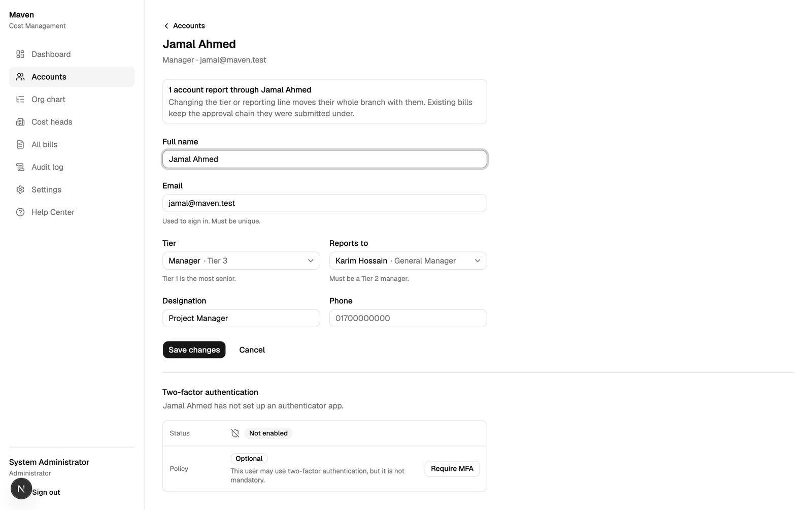Click the Cancel button
This screenshot has width=812, height=510.
click(252, 350)
